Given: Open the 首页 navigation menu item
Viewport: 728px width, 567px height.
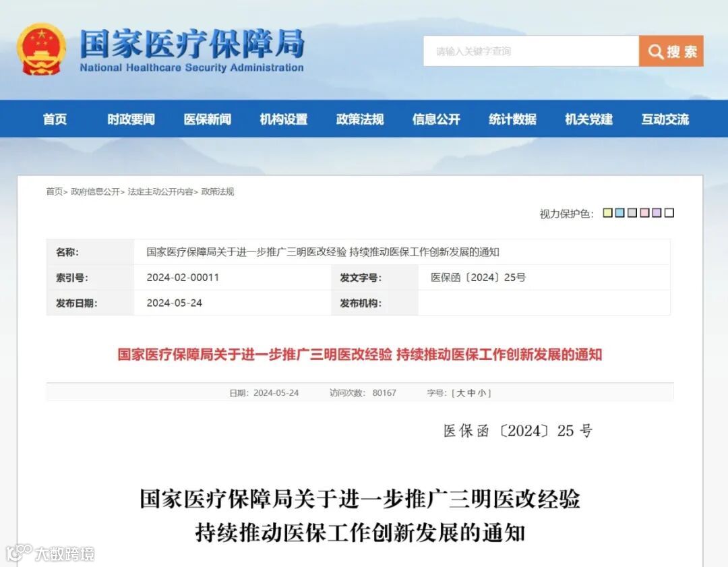Looking at the screenshot, I should 55,119.
